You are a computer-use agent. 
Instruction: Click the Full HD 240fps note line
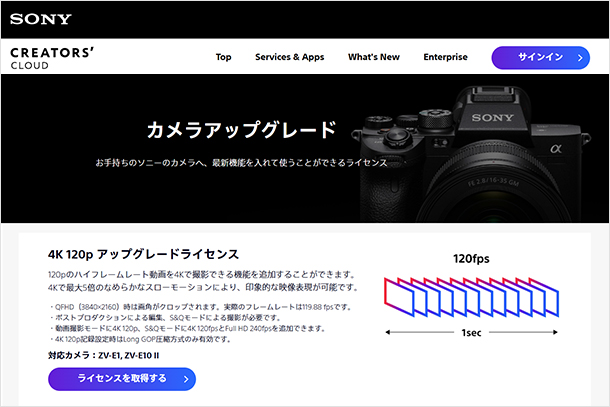tap(188, 328)
